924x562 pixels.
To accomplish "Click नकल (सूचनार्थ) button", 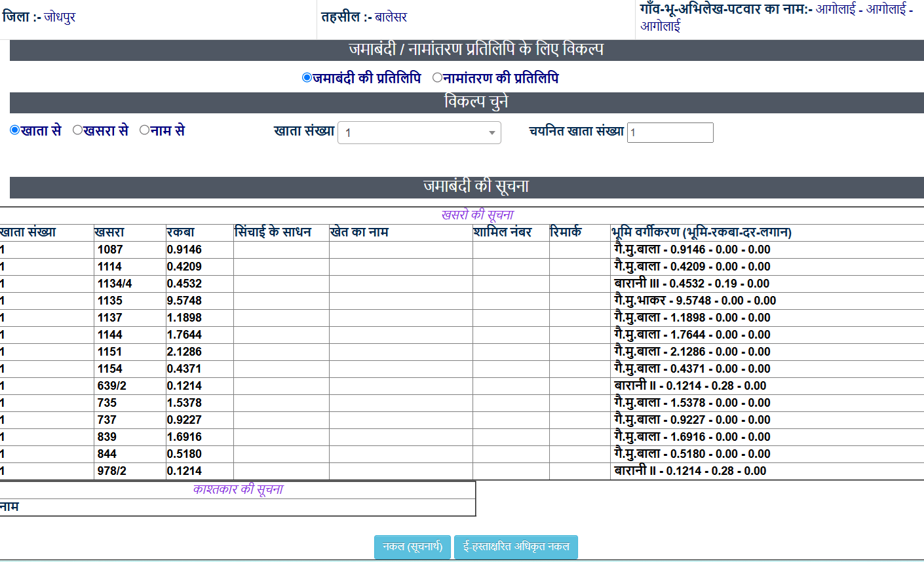I will pyautogui.click(x=413, y=547).
